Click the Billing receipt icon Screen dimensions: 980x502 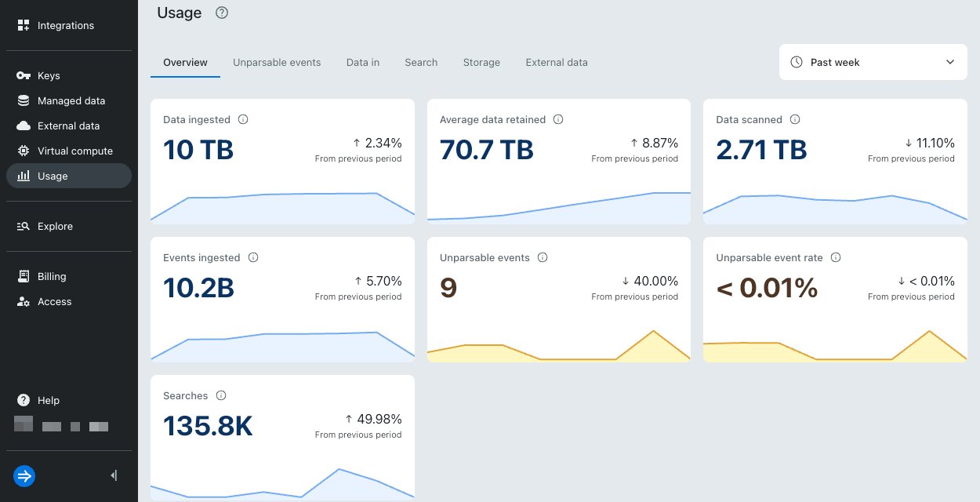pyautogui.click(x=24, y=276)
